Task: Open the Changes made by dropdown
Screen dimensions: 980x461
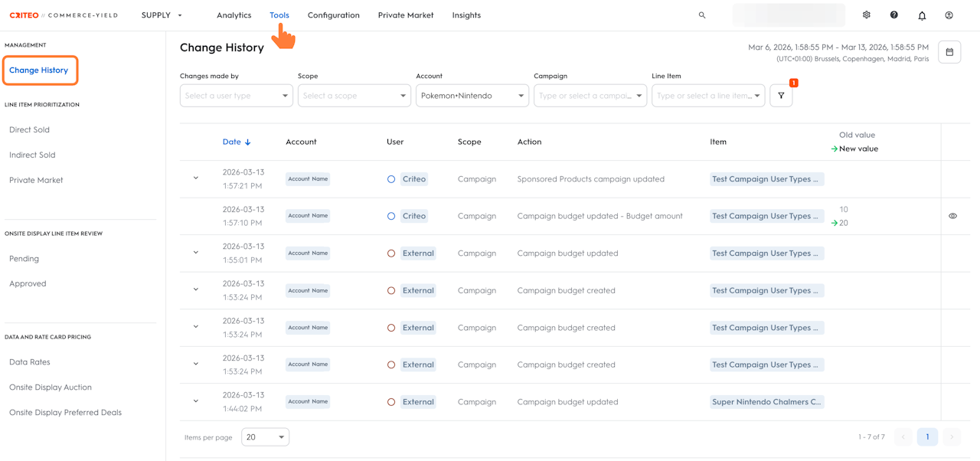Action: [236, 96]
